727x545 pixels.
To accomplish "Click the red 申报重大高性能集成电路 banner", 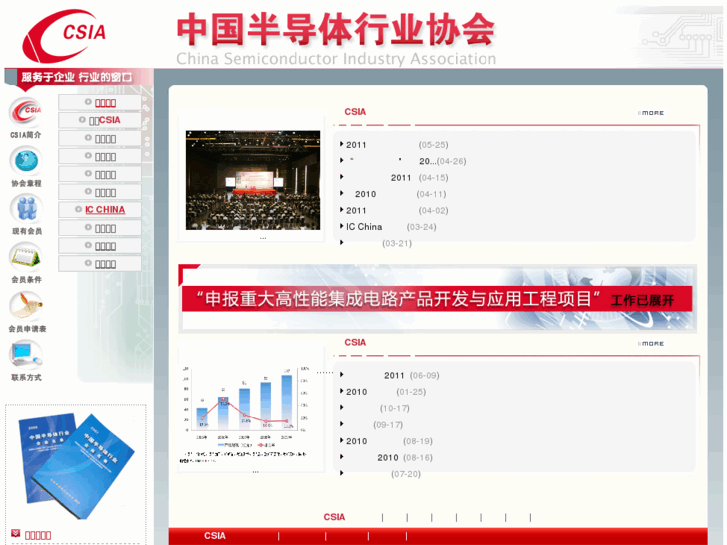I will pyautogui.click(x=437, y=299).
